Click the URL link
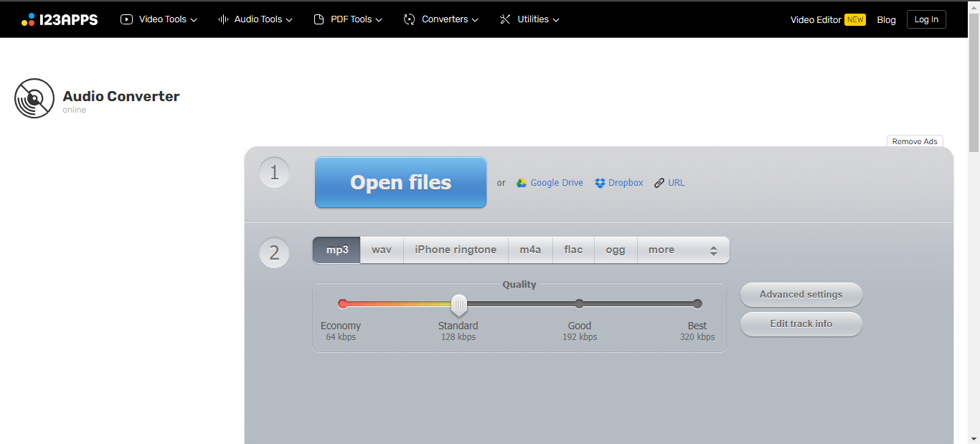This screenshot has width=980, height=444. [x=677, y=183]
